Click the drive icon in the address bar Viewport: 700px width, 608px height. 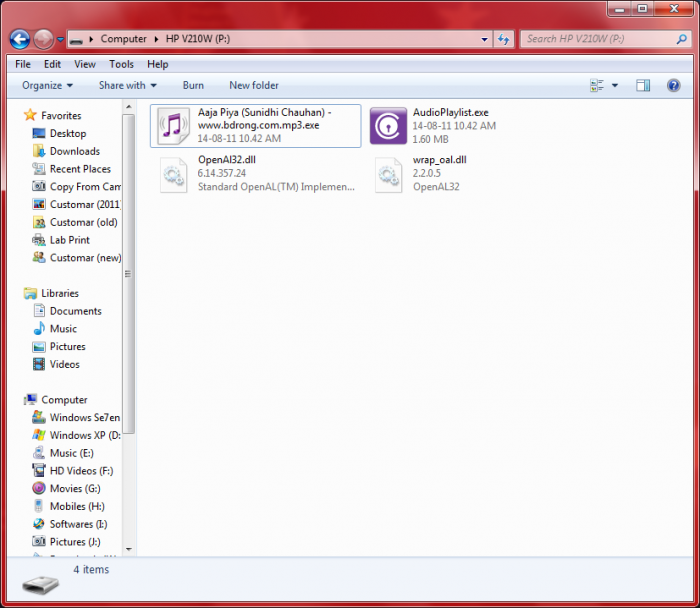click(76, 40)
